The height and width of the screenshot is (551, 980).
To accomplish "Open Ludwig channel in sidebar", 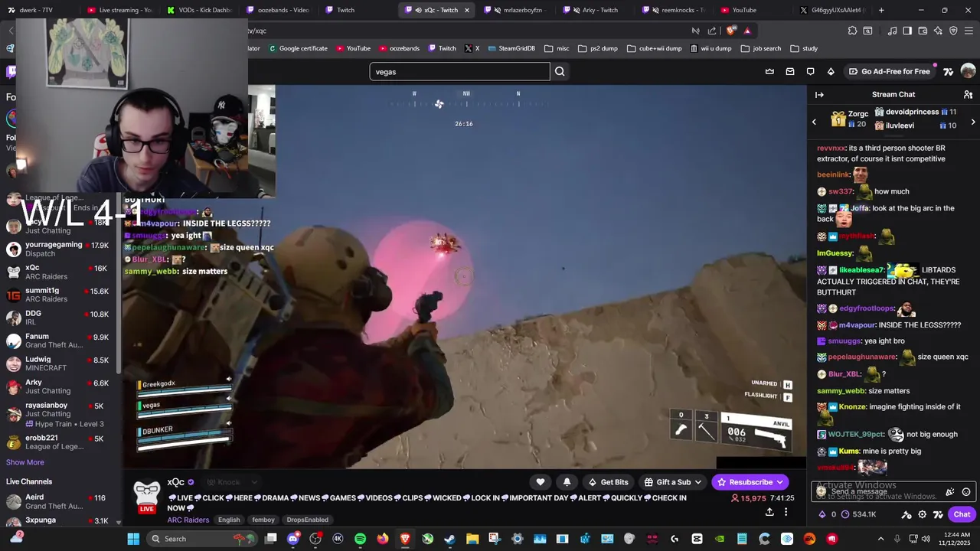I will [x=59, y=364].
